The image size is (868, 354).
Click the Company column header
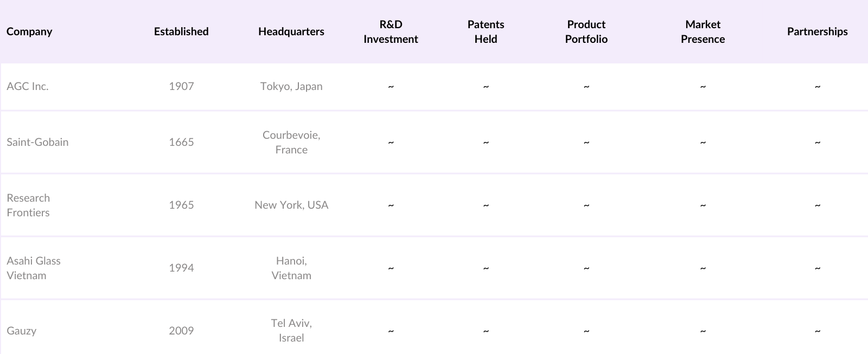[29, 31]
